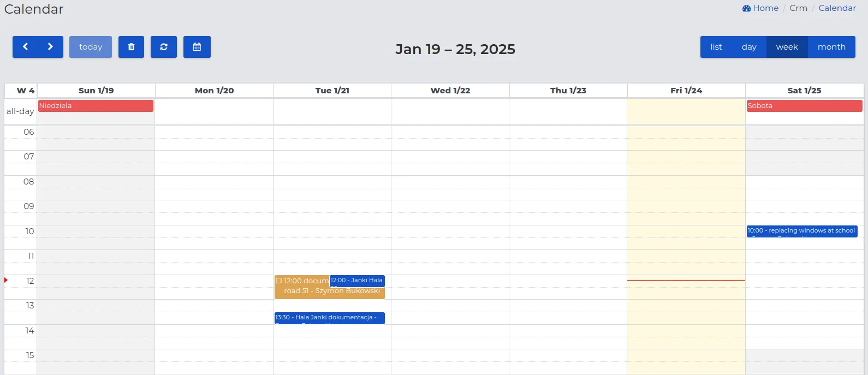Image resolution: width=868 pixels, height=375 pixels.
Task: Click the red Niedziela all-day event
Action: click(x=96, y=106)
